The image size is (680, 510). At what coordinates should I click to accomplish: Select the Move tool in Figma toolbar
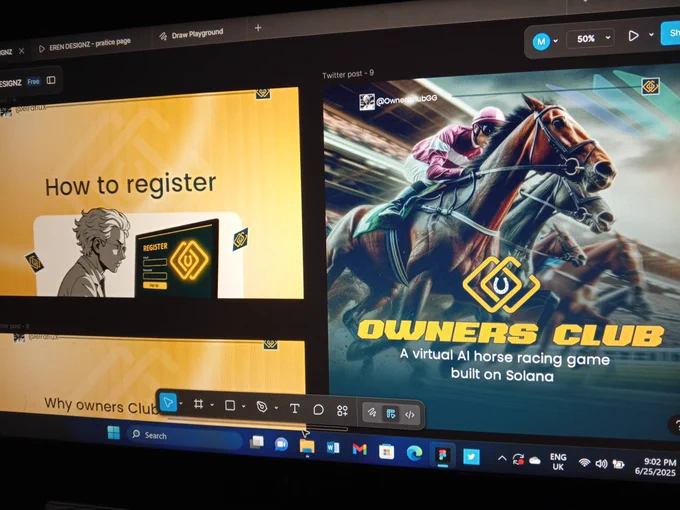(168, 403)
